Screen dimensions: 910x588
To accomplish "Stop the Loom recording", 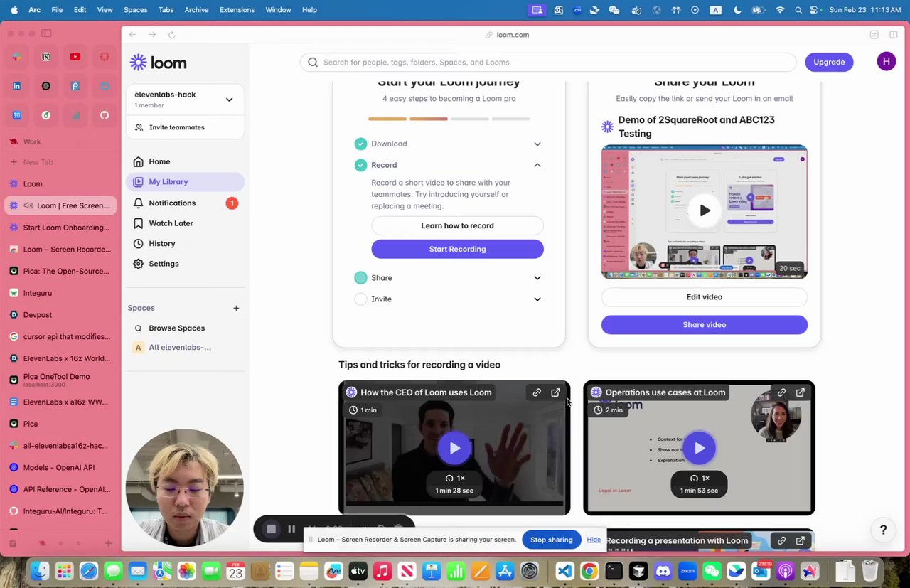I will point(271,529).
